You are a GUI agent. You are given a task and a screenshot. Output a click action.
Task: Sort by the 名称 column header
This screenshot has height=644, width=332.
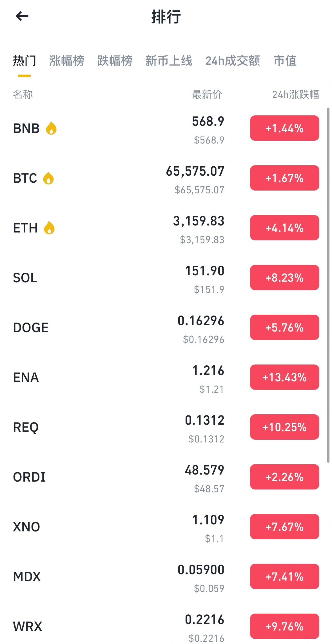(23, 95)
